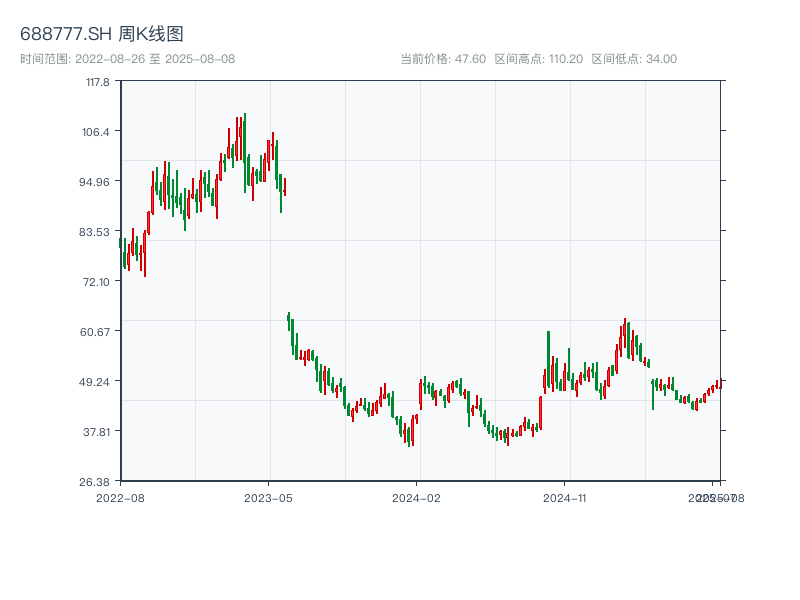800x600 pixels.
Task: Click the 106.4 y-axis price label
Action: pos(97,132)
